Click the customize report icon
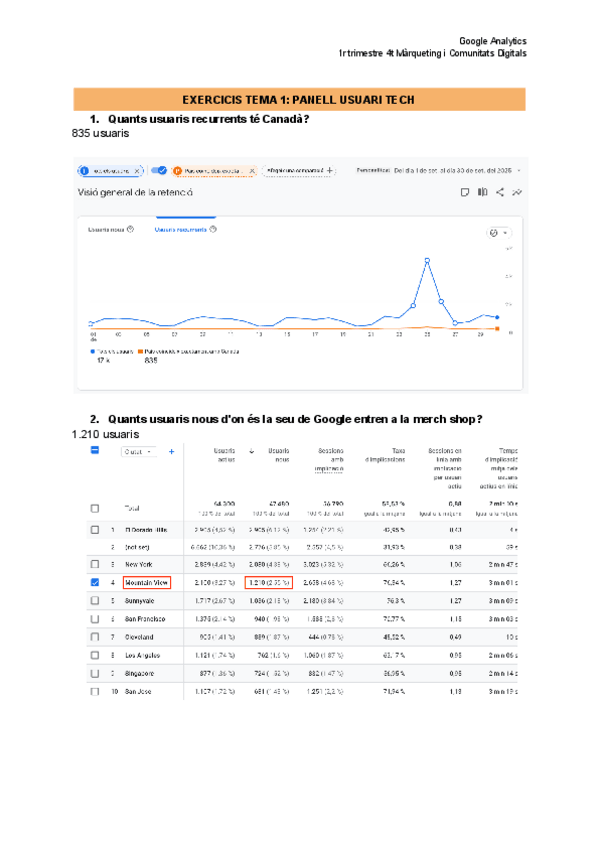This screenshot has height=848, width=600. tap(465, 192)
